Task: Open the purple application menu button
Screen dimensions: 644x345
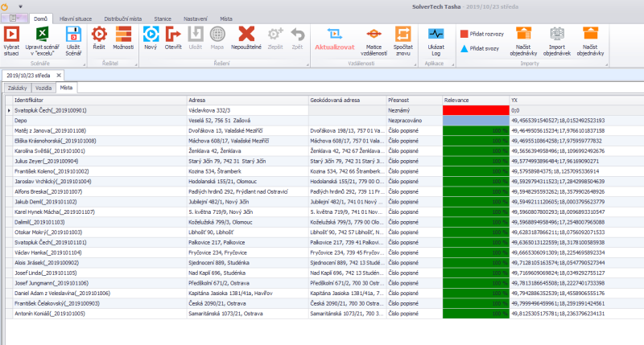Action: 14,18
